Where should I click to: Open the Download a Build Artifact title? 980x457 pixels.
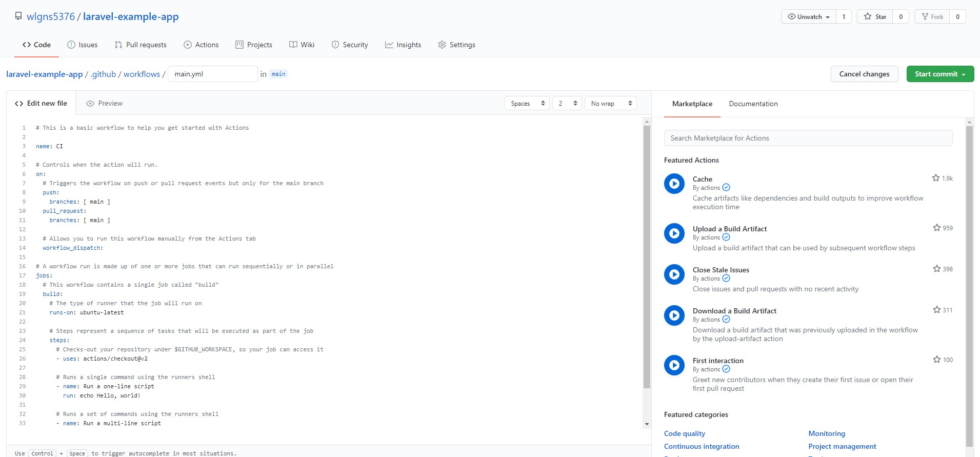coord(734,311)
